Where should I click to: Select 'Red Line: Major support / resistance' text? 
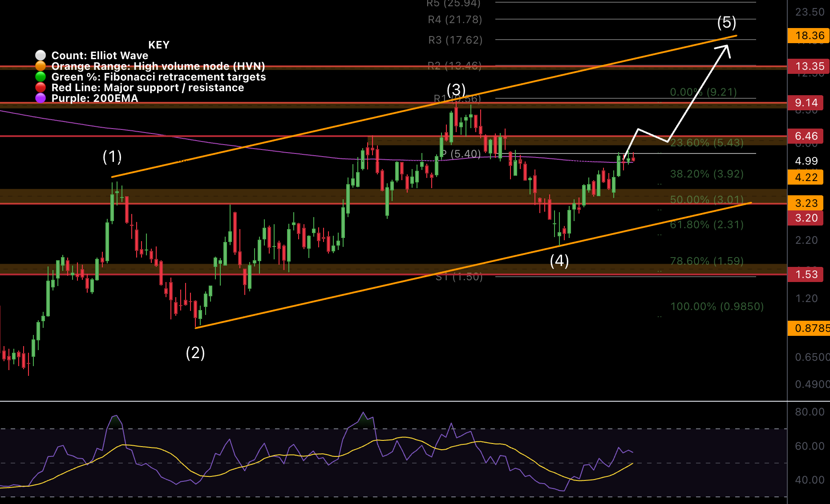point(148,88)
